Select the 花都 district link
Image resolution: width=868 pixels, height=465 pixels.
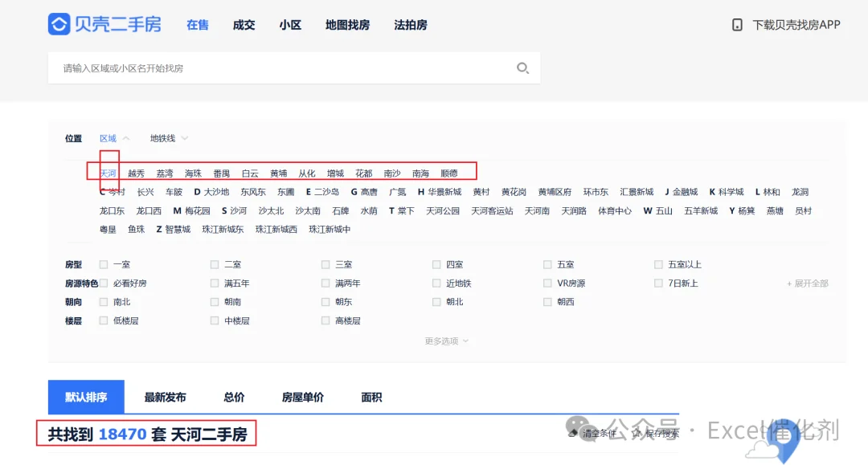[364, 173]
